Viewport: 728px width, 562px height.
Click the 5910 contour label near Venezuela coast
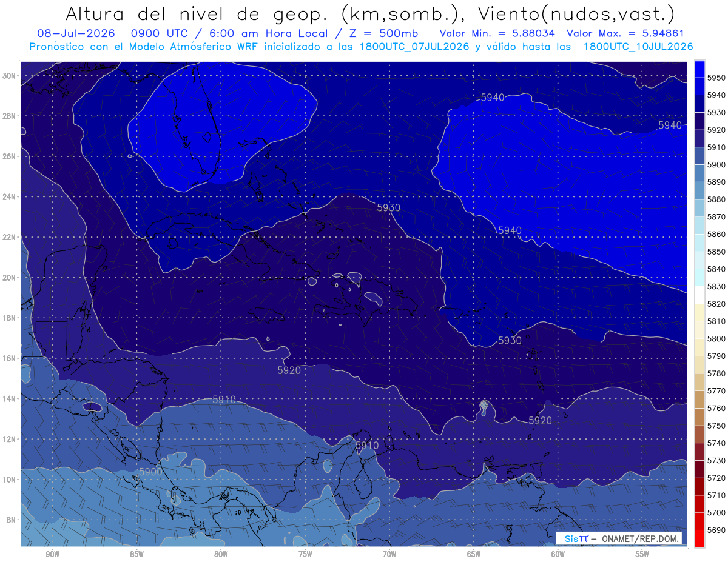click(x=366, y=445)
